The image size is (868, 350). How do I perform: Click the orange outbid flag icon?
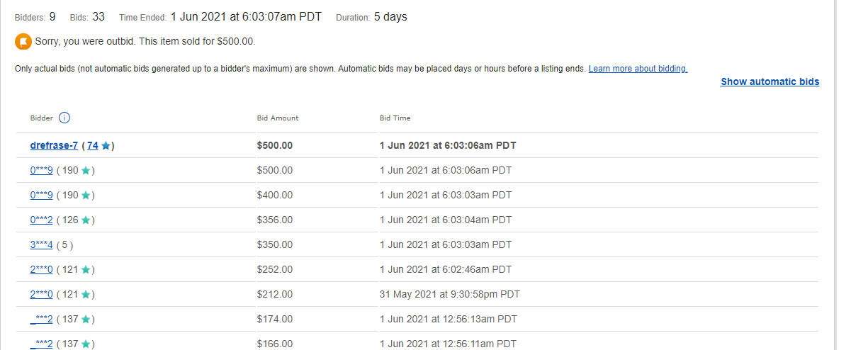pos(23,41)
